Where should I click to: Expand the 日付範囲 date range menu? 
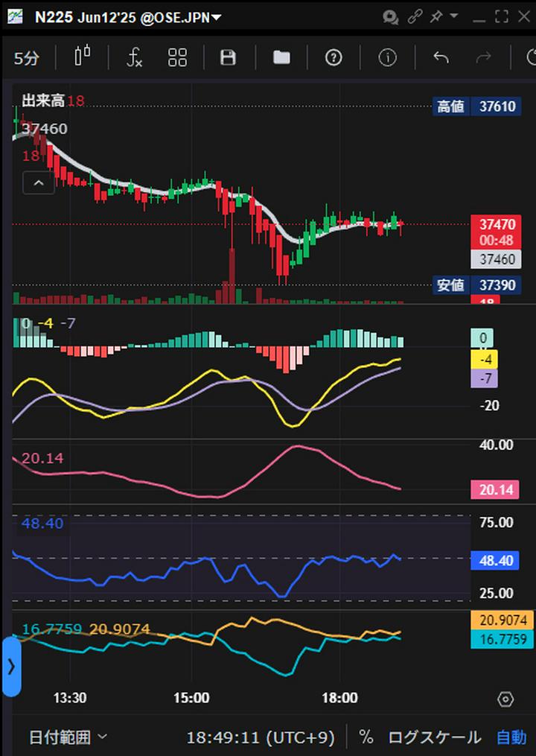pos(68,737)
